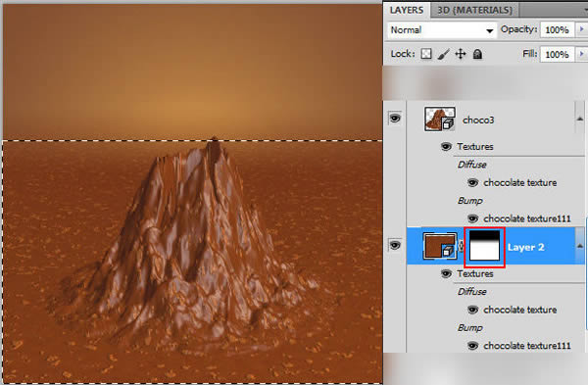Open the Opacity slider arrow

tap(581, 29)
